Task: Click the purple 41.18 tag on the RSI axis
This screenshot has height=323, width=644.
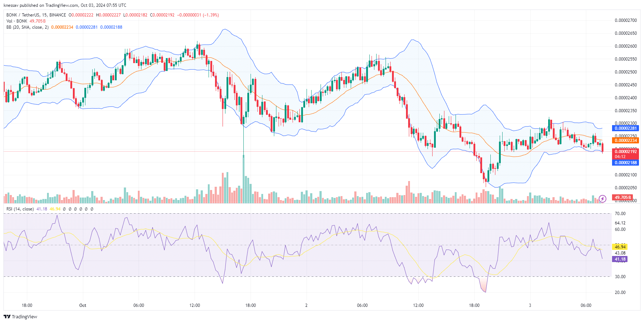Action: pos(620,259)
